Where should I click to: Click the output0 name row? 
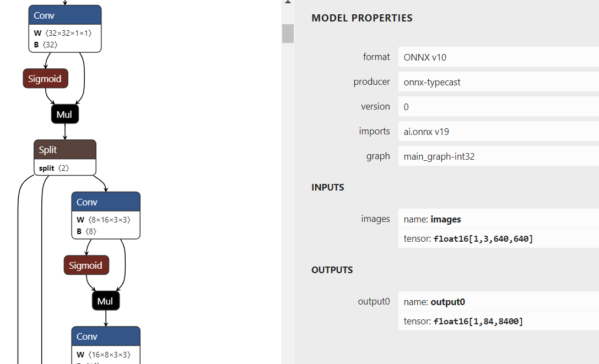(x=498, y=302)
